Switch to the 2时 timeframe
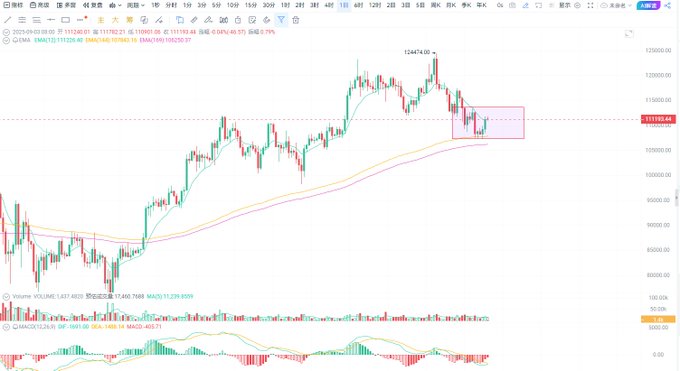Image resolution: width=680 pixels, height=371 pixels. [300, 5]
